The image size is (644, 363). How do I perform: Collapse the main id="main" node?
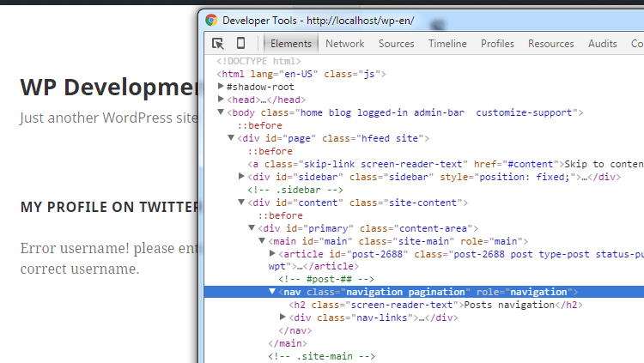coord(262,240)
